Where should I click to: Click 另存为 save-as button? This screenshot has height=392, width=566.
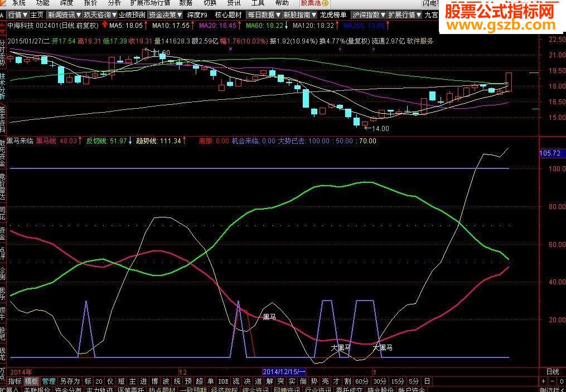point(70,381)
